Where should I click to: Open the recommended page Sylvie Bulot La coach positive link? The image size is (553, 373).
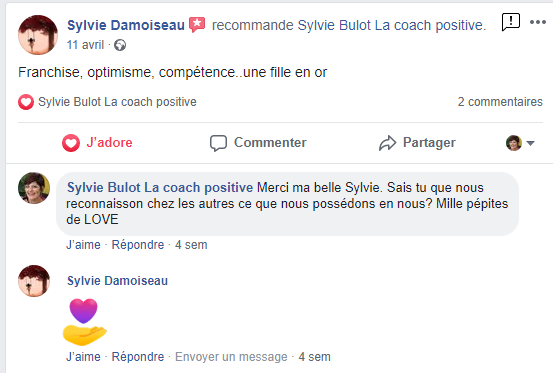pyautogui.click(x=391, y=25)
